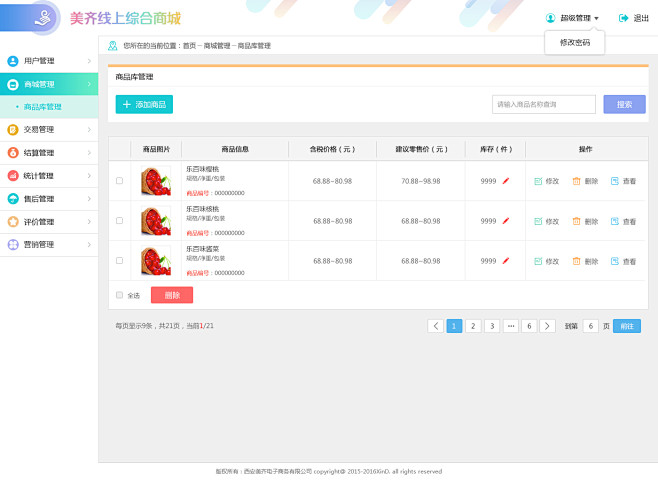
Task: Click the 删除 trash icon for 乐百味核桃
Action: tap(577, 221)
